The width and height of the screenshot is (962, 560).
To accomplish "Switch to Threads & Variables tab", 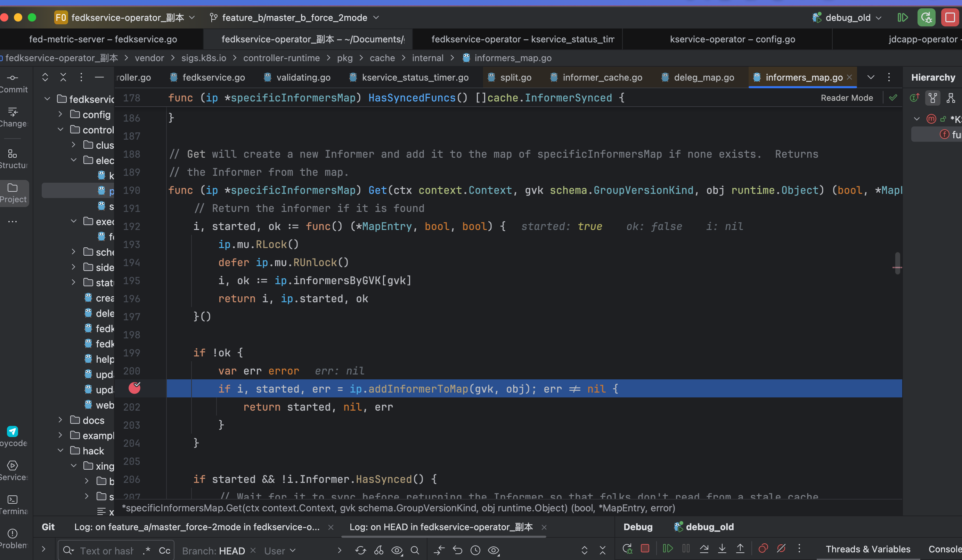I will 868,549.
